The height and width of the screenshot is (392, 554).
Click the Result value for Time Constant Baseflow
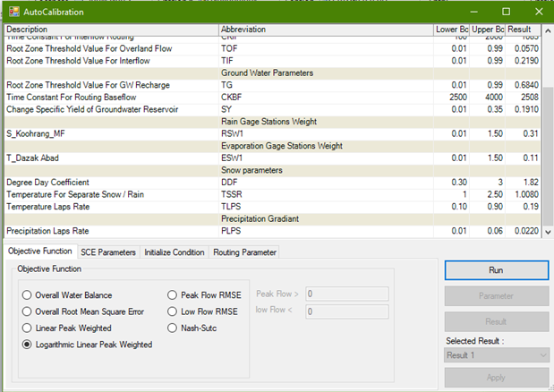[x=524, y=97]
